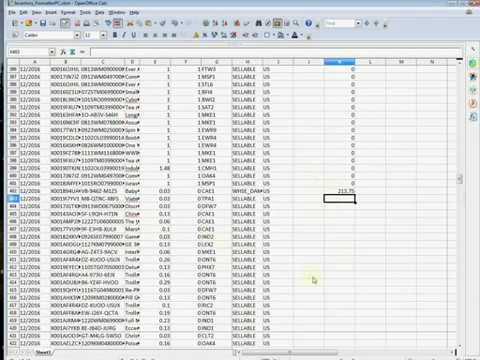Open the Paste options arrow
This screenshot has height=360, width=480.
click(x=155, y=23)
